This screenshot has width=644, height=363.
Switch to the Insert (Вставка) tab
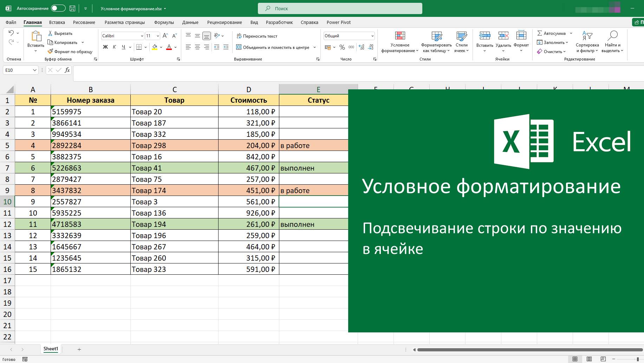[x=57, y=22]
